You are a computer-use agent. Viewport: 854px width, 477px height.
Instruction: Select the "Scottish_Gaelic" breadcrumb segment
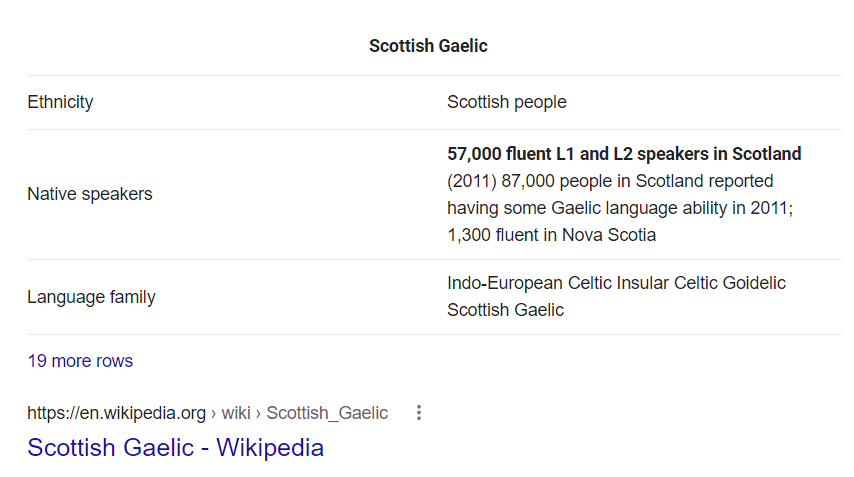327,413
